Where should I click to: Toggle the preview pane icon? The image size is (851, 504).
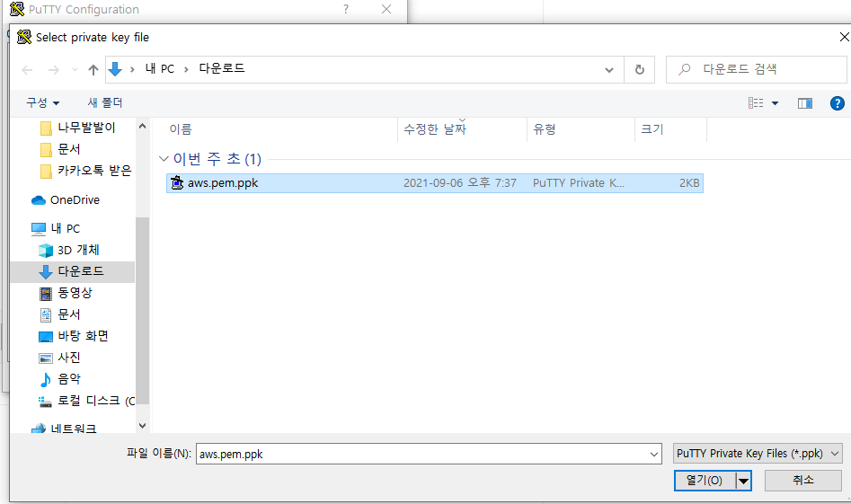805,103
